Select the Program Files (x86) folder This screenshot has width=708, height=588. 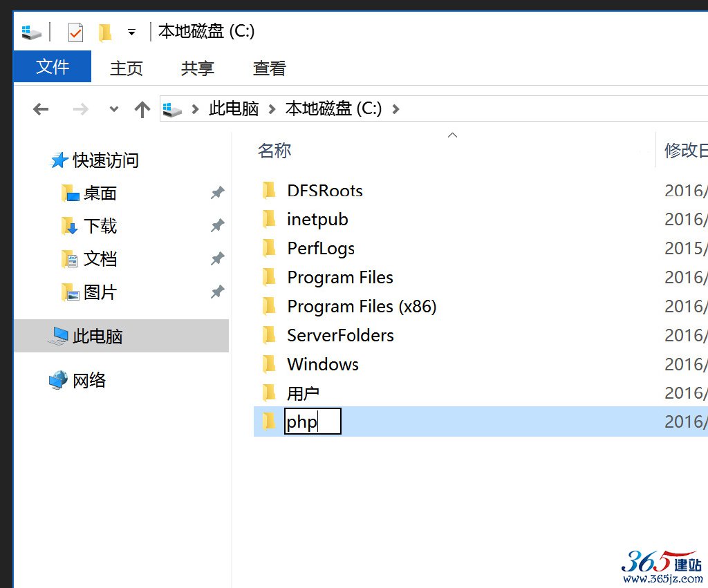coord(362,306)
